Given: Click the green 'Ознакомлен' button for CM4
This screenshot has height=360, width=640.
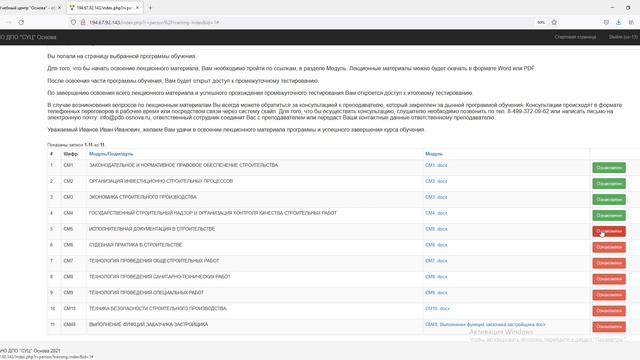Looking at the screenshot, I should pyautogui.click(x=609, y=216).
